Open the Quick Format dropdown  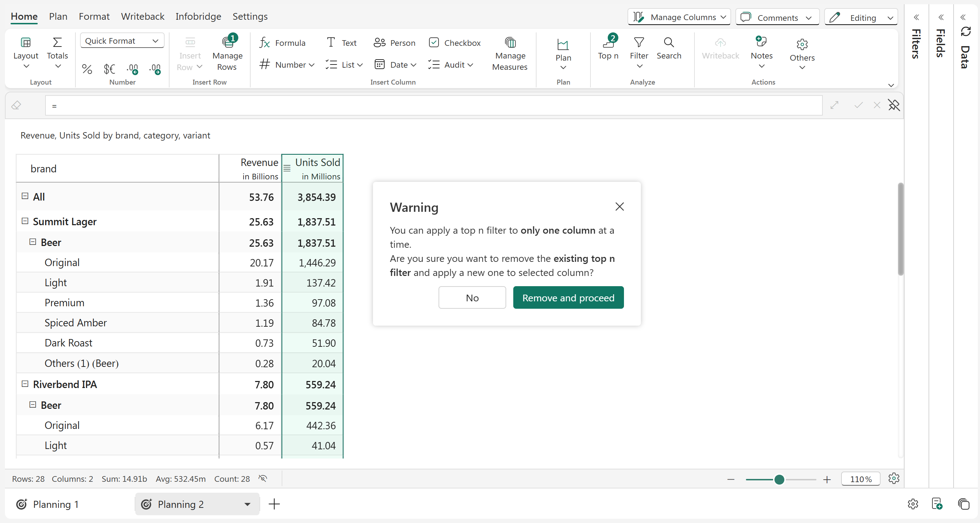coord(122,41)
